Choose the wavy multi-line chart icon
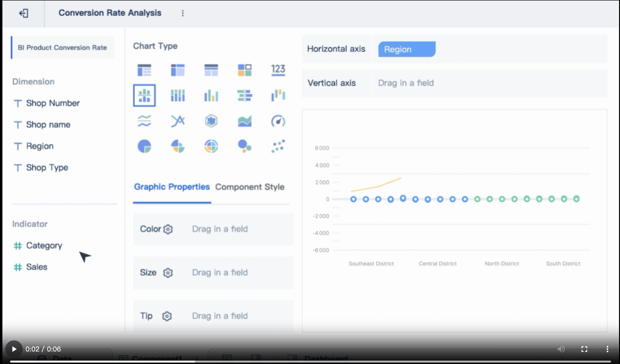Image resolution: width=620 pixels, height=364 pixels. (x=145, y=121)
